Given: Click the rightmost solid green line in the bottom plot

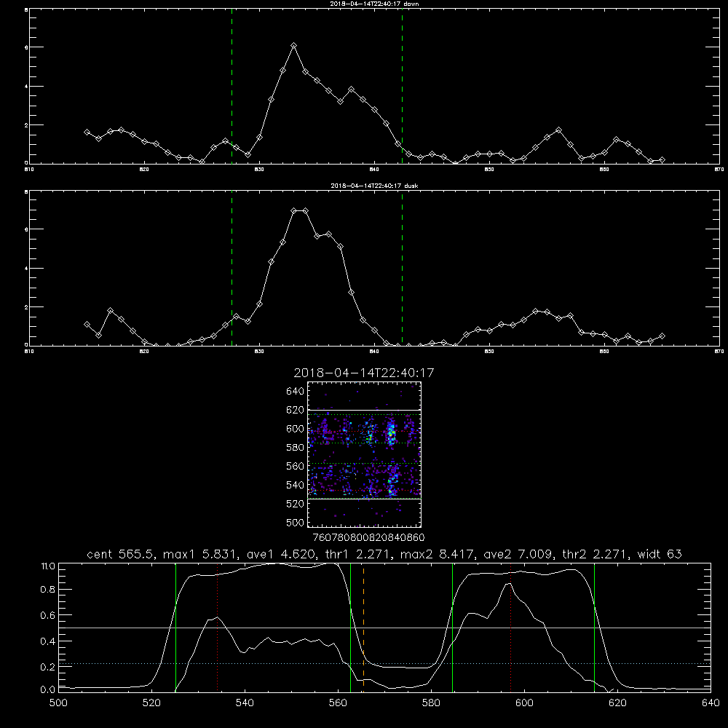Looking at the screenshot, I should tap(594, 628).
